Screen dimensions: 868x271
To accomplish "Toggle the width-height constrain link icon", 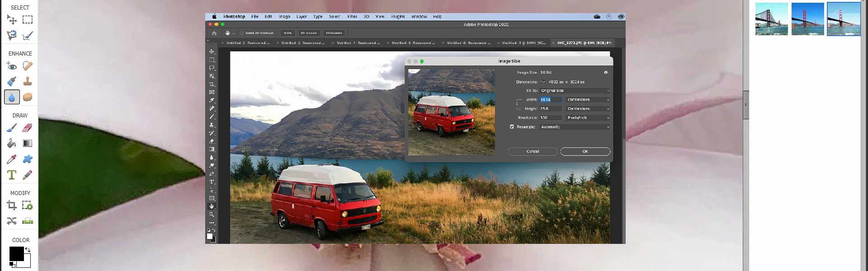I will click(517, 104).
